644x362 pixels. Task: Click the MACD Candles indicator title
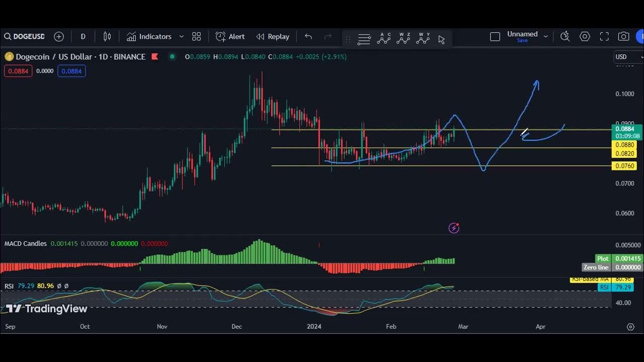[26, 243]
